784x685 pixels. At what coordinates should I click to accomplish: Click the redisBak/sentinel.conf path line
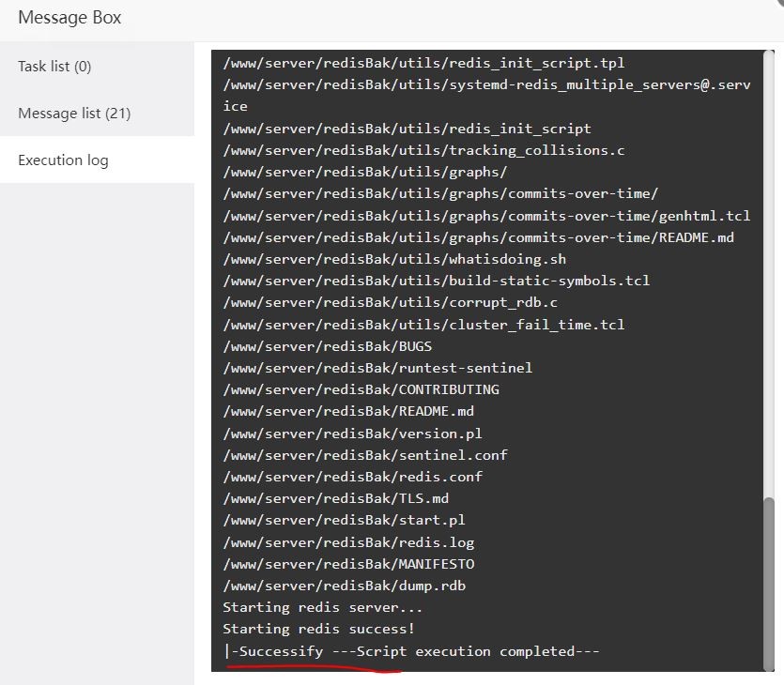[364, 455]
